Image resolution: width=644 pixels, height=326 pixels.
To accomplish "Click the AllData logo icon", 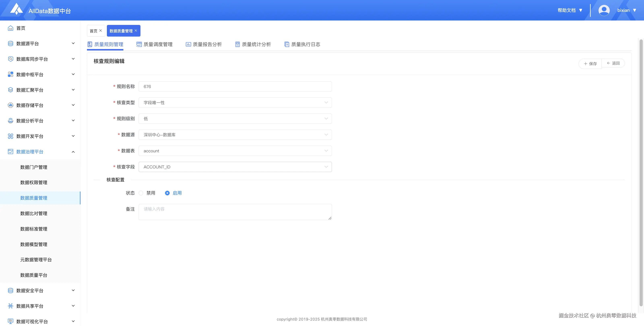I will (x=17, y=9).
